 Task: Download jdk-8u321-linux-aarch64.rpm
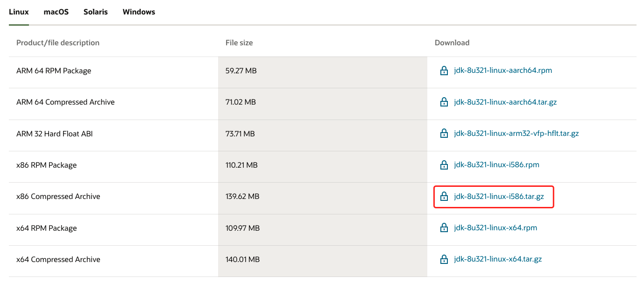pos(503,71)
